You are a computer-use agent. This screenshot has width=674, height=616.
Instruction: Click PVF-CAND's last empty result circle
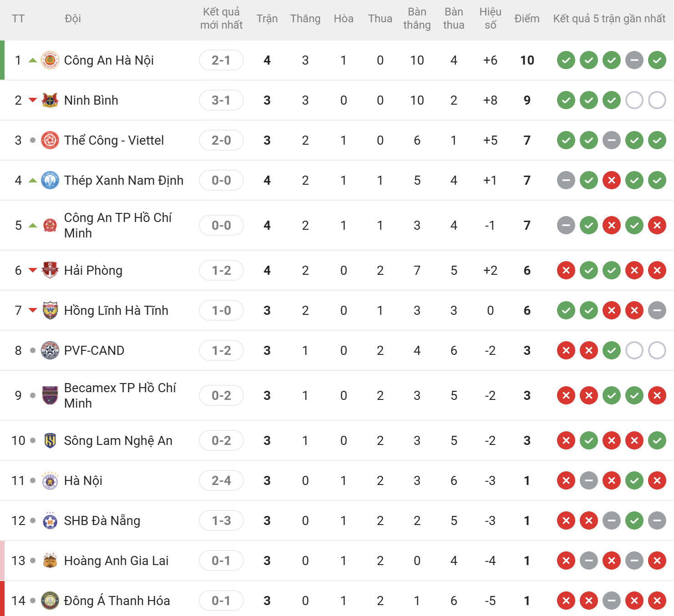[x=657, y=350]
